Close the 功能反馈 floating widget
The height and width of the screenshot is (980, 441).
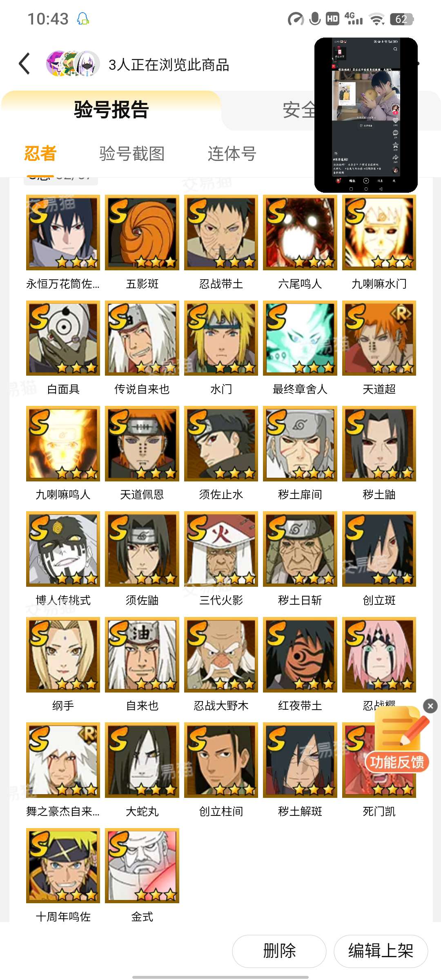point(430,706)
